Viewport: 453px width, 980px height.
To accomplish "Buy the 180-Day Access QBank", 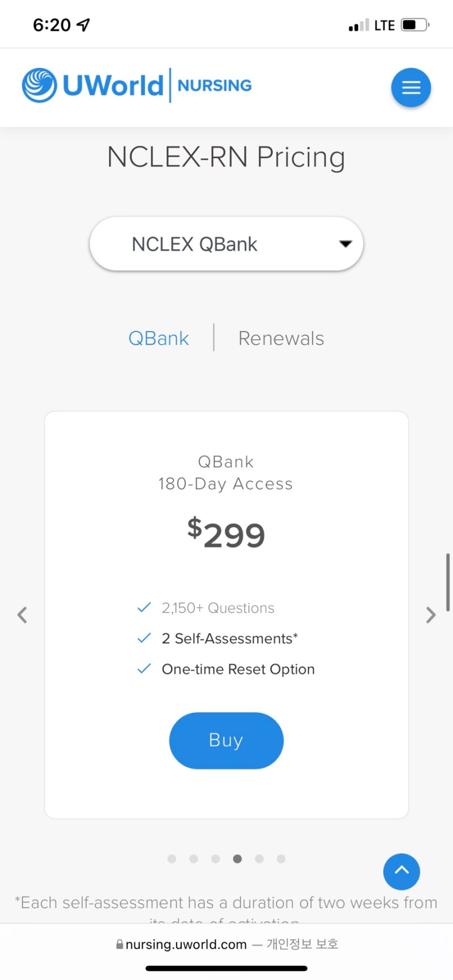I will point(226,740).
